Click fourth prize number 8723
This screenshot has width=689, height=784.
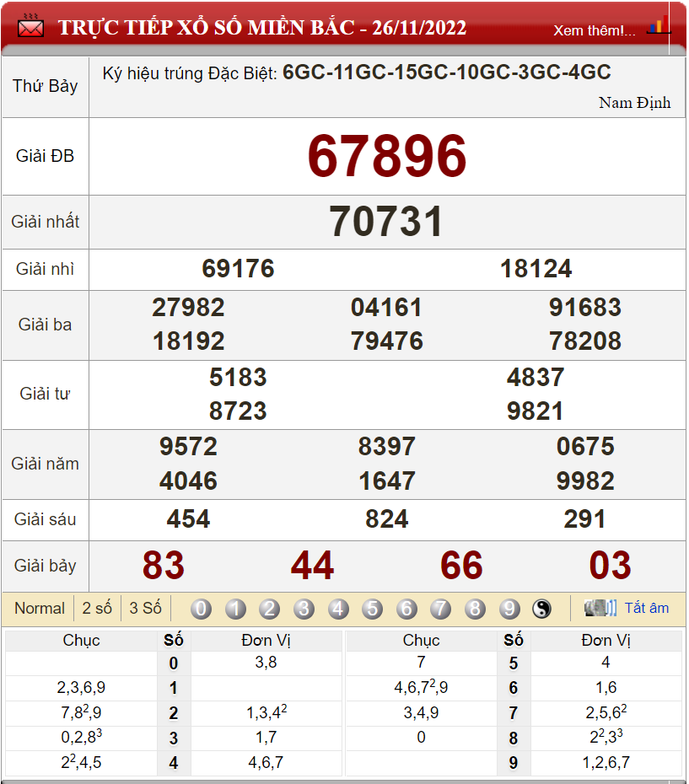pyautogui.click(x=238, y=411)
